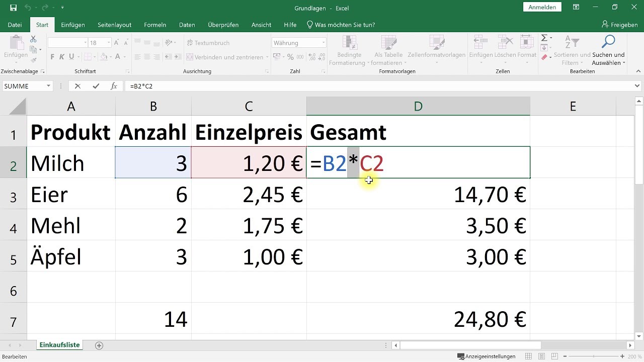The width and height of the screenshot is (644, 362).
Task: Open the Währung number format dropdown
Action: click(x=324, y=43)
